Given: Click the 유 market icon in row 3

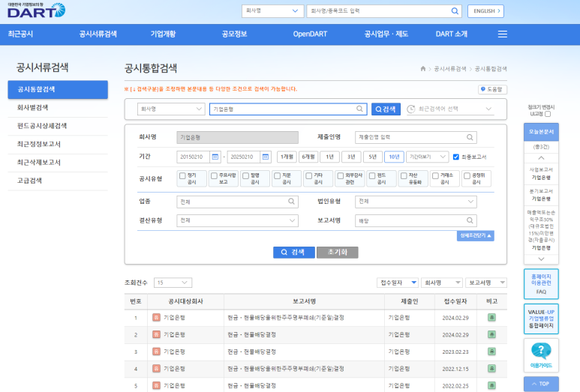Looking at the screenshot, I should tap(157, 352).
